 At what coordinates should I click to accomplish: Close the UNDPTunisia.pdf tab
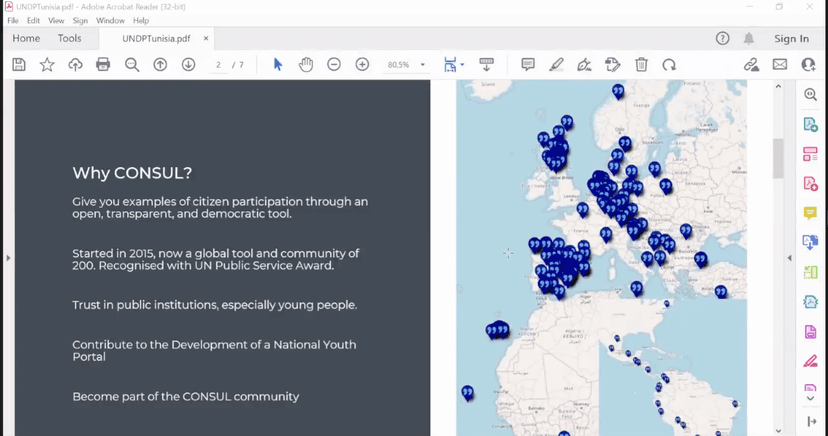[x=206, y=39]
